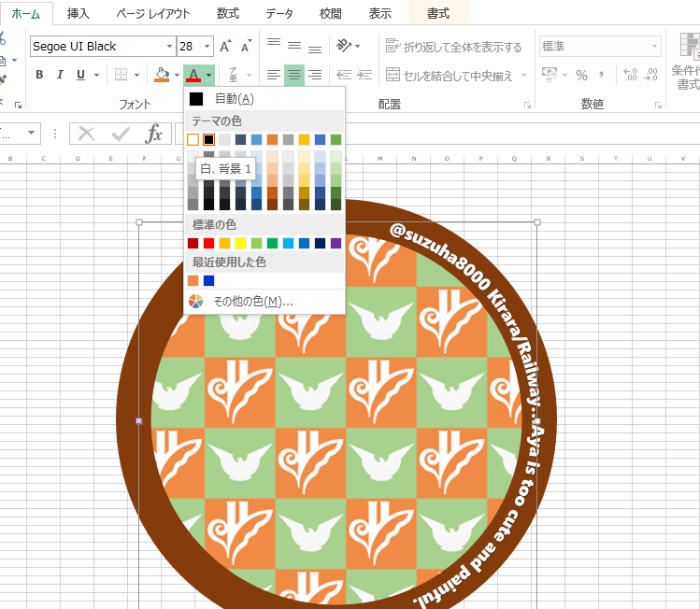Open その他の色(M)... more colors
The image size is (700, 609).
click(264, 302)
